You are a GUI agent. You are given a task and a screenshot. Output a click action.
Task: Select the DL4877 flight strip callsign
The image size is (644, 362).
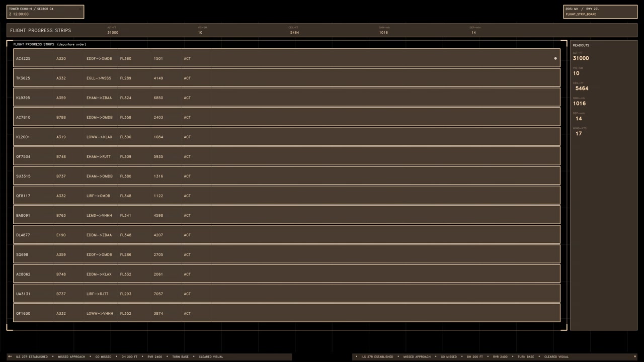tap(23, 235)
